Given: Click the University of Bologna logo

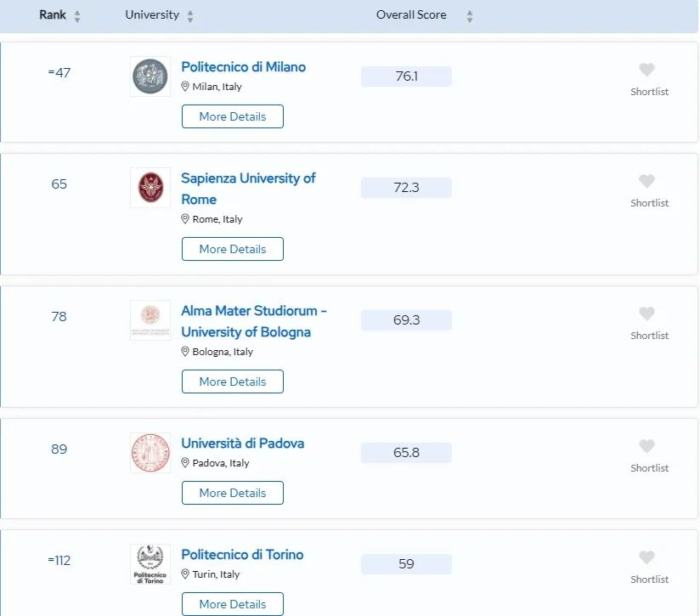Looking at the screenshot, I should tap(150, 320).
